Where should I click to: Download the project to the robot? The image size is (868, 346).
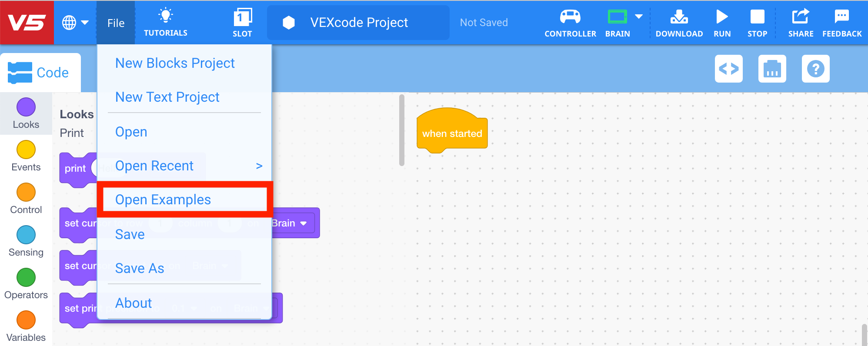click(679, 22)
